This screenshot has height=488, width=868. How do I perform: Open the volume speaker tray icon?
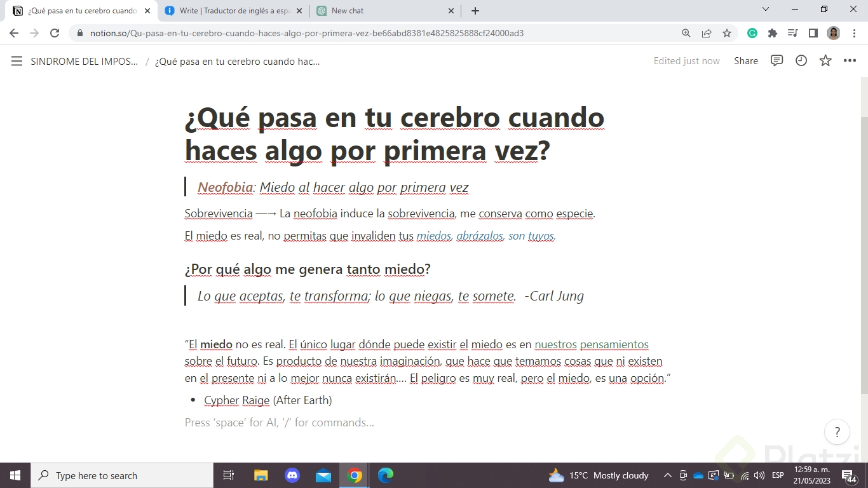(759, 475)
